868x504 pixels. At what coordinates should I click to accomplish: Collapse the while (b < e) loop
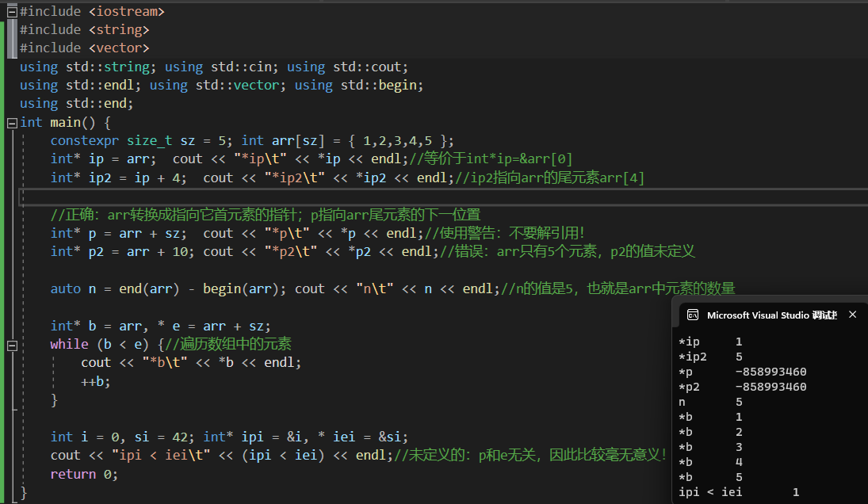(12, 346)
